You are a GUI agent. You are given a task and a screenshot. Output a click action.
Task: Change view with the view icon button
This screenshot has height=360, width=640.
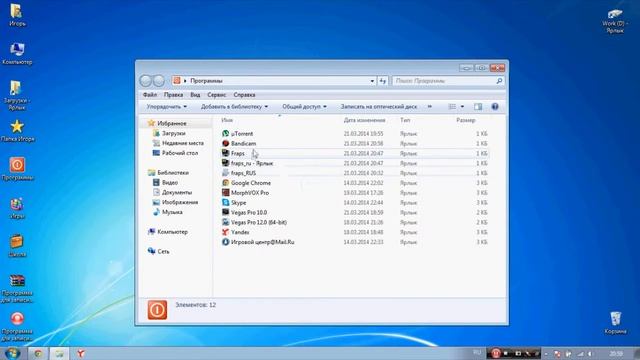(452, 107)
